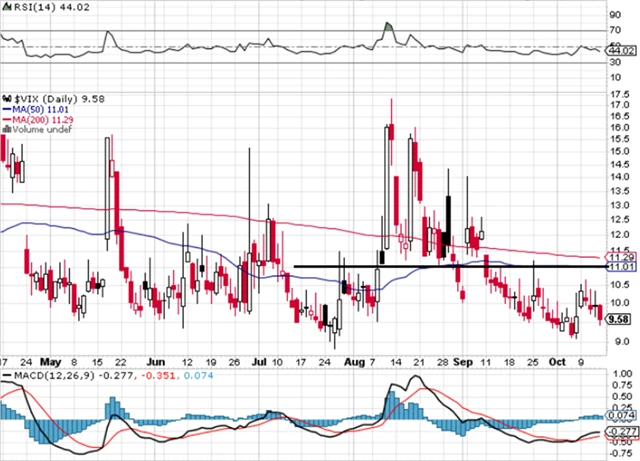Click the -0.277 MACD value tag on right

620,430
